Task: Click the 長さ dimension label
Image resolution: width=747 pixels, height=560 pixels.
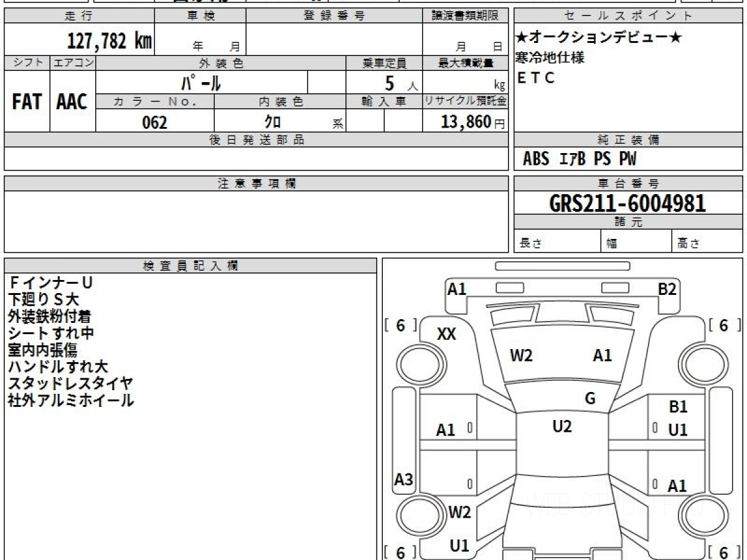Action: pos(530,244)
